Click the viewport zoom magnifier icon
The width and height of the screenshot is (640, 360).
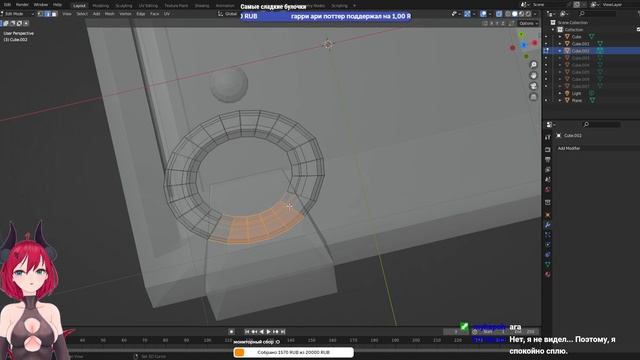[x=533, y=65]
